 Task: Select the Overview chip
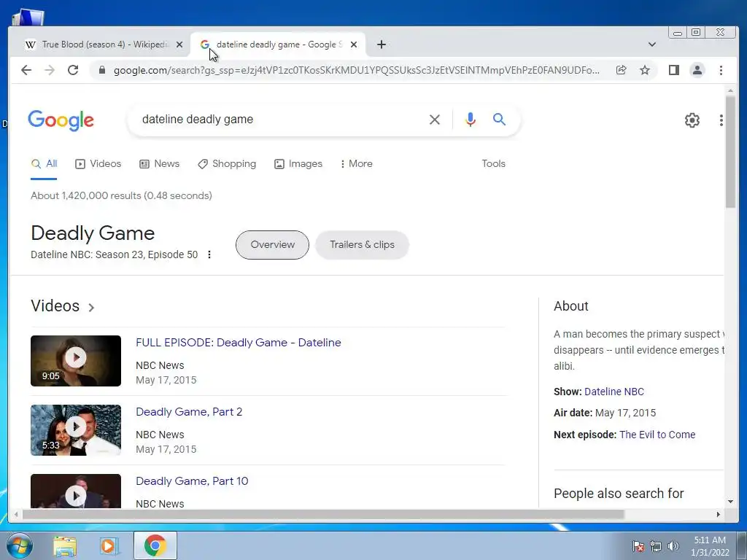pos(273,245)
